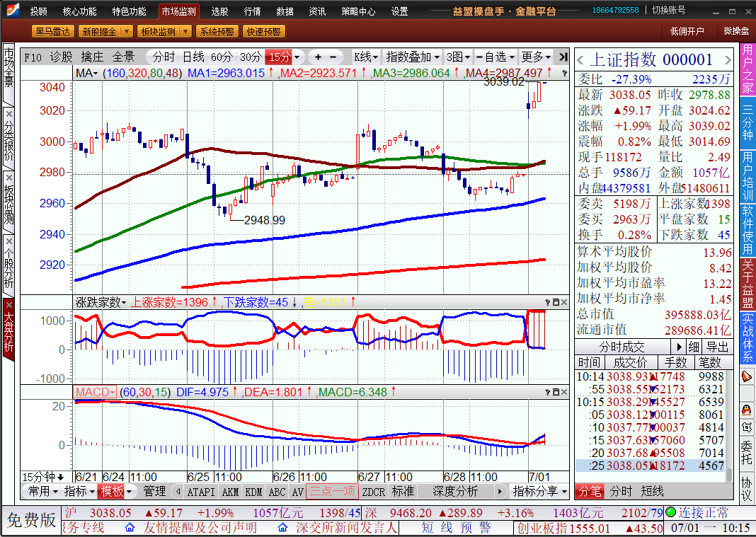Click the home icon before 深交所新闻发言人
Viewport: 756px width, 537px height.
(282, 528)
